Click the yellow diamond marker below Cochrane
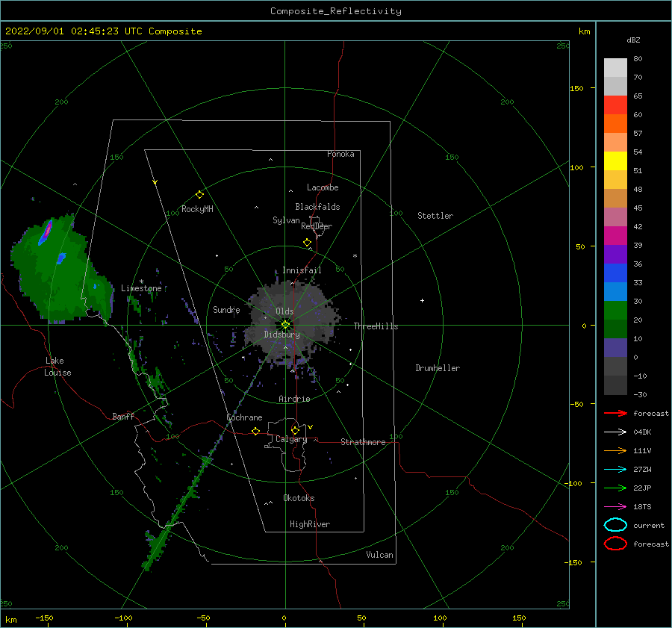Viewport: 672px width, 628px height. [256, 432]
